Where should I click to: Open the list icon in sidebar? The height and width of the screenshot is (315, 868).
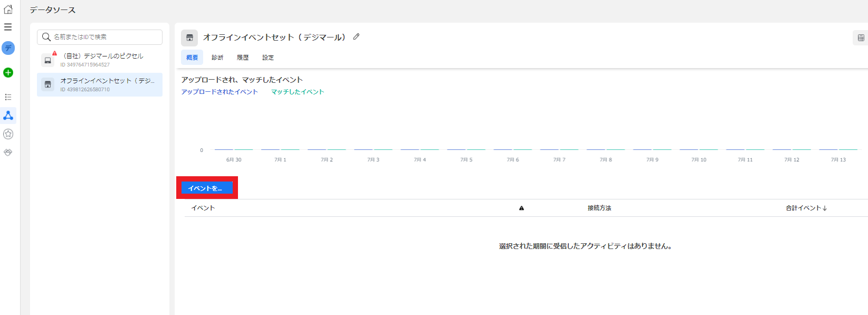(x=8, y=97)
